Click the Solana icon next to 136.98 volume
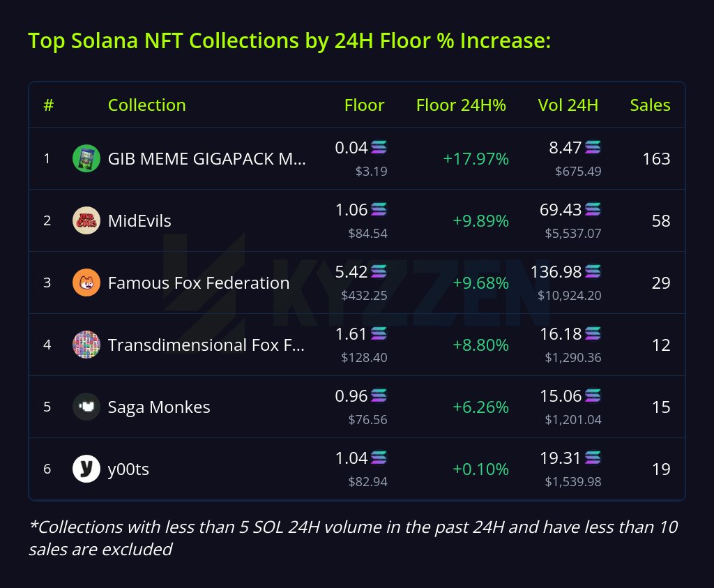714x588 pixels. coord(593,271)
